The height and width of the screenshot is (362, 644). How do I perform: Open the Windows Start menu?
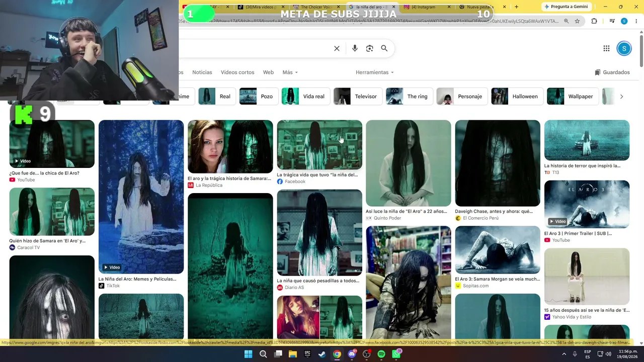(x=248, y=354)
